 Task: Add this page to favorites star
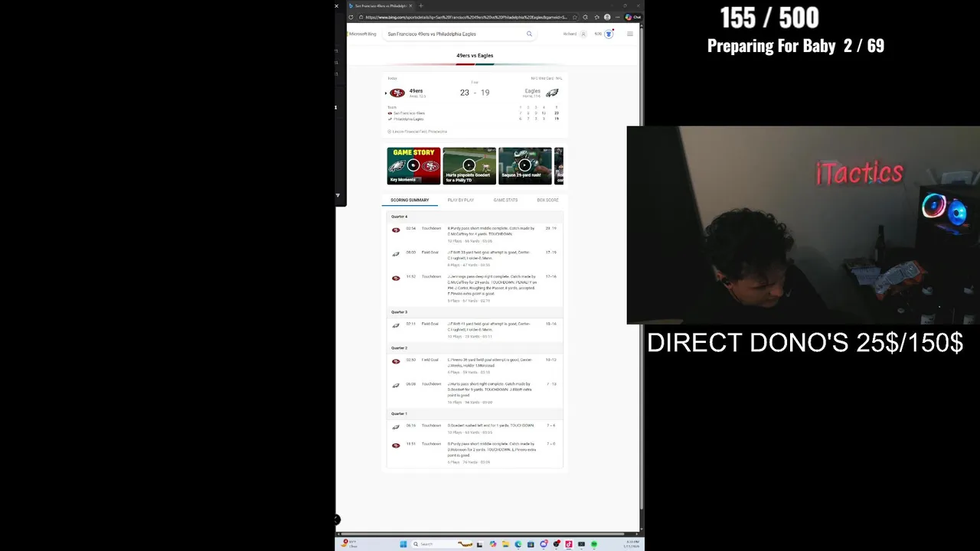575,17
